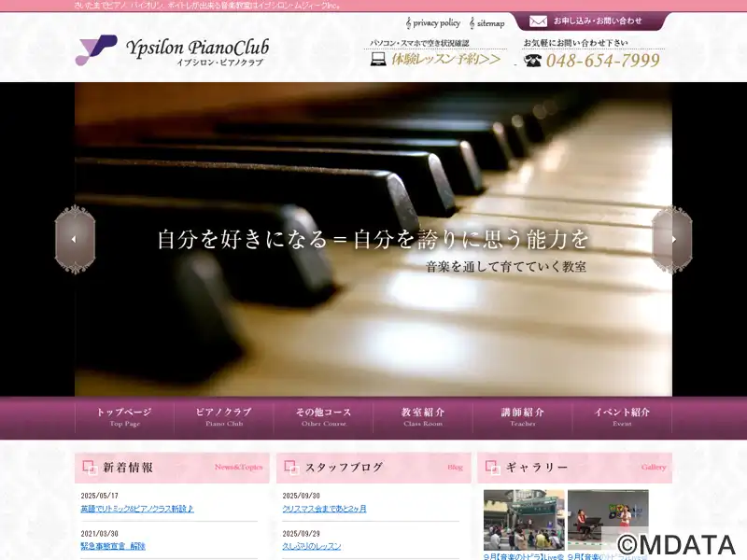Click 体験レッスン予約 reservation link

(x=446, y=60)
